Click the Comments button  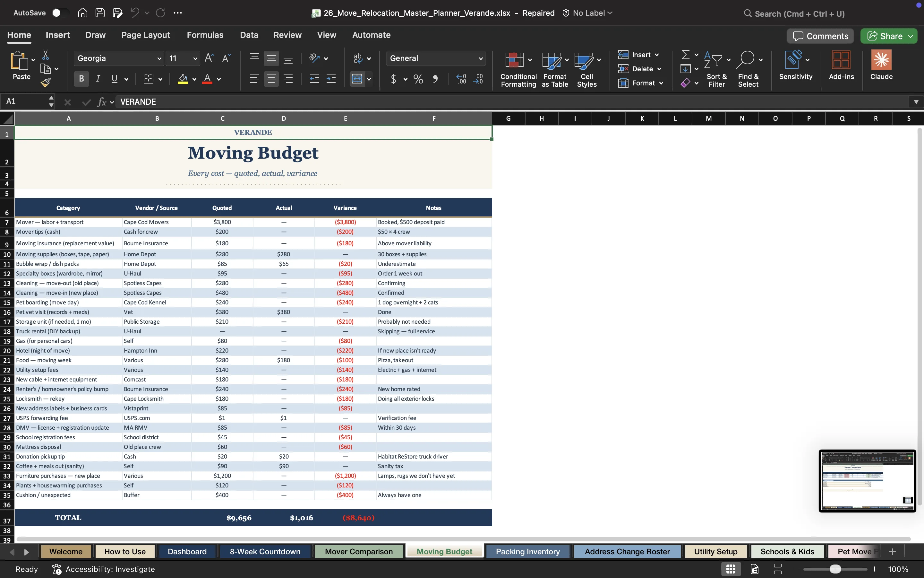coord(820,36)
